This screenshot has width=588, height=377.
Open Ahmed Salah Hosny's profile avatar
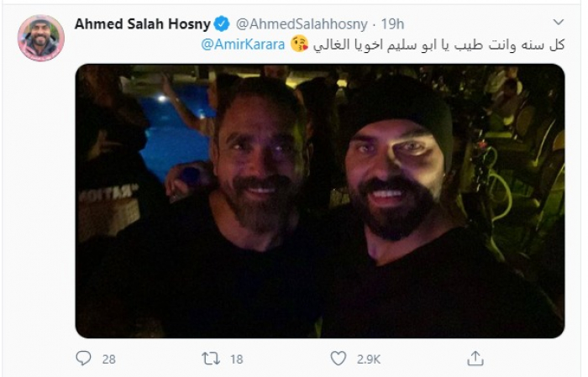pyautogui.click(x=40, y=38)
